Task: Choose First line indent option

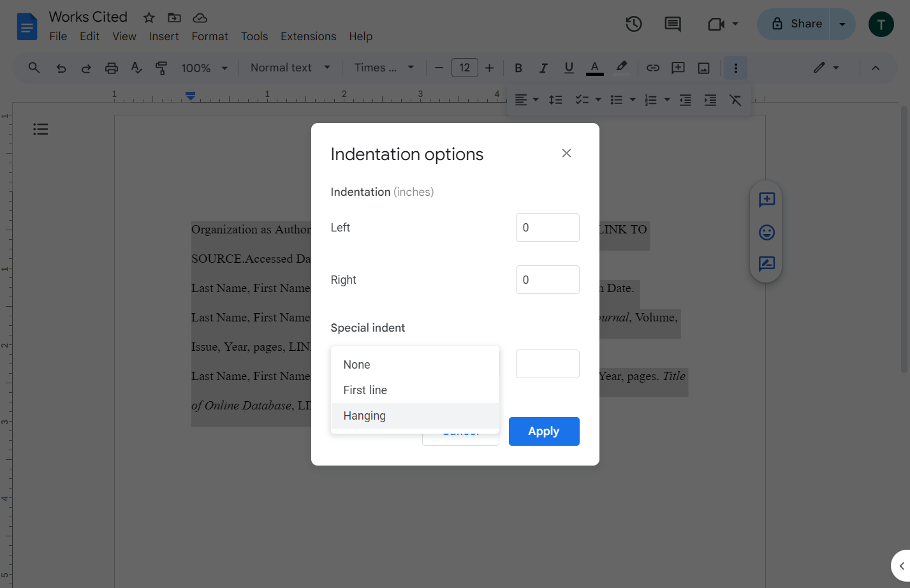Action: 415,390
